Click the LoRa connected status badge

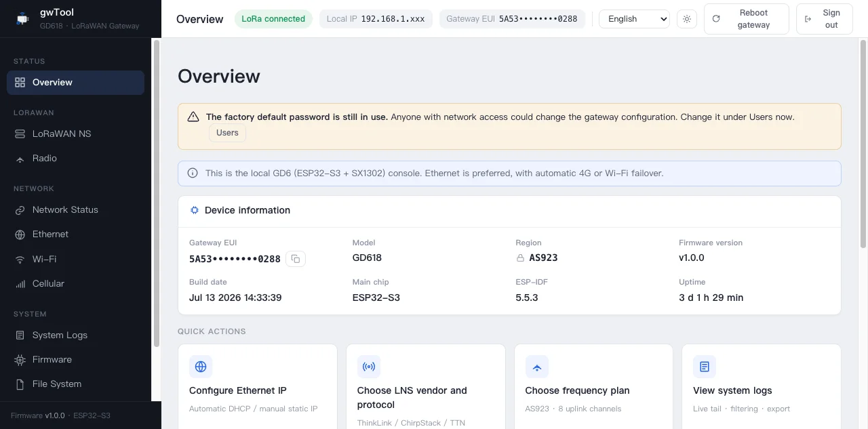[x=273, y=19]
